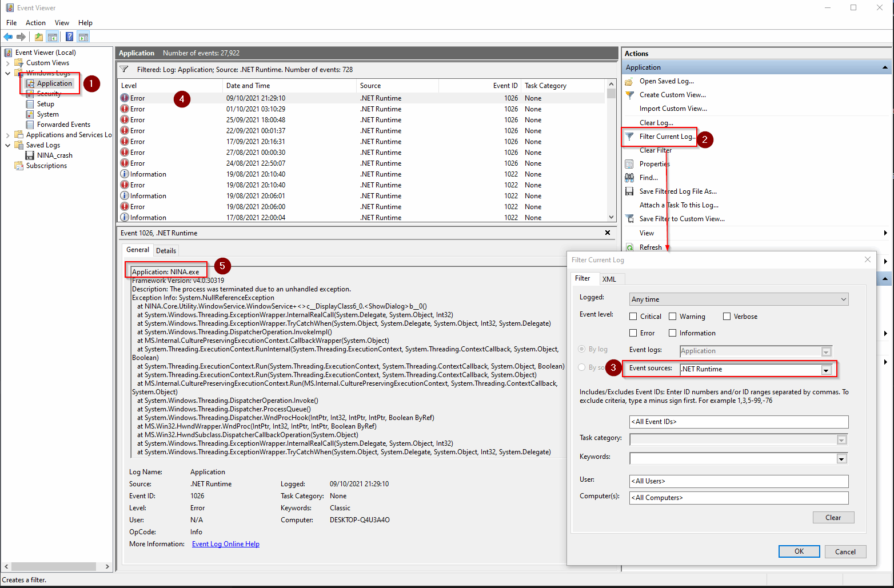This screenshot has width=894, height=588.
Task: Click the NINA_crash saved log floppy icon
Action: (30, 155)
